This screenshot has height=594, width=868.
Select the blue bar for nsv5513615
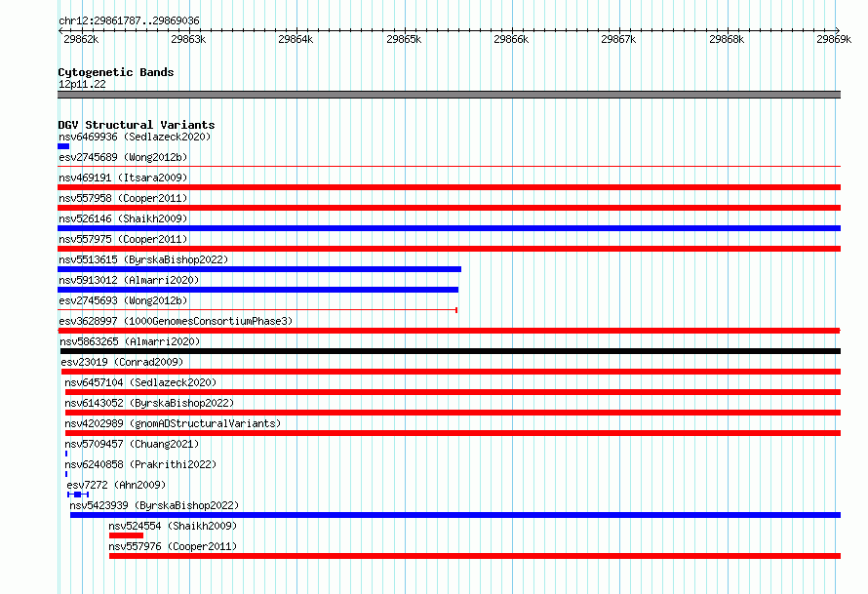(259, 269)
